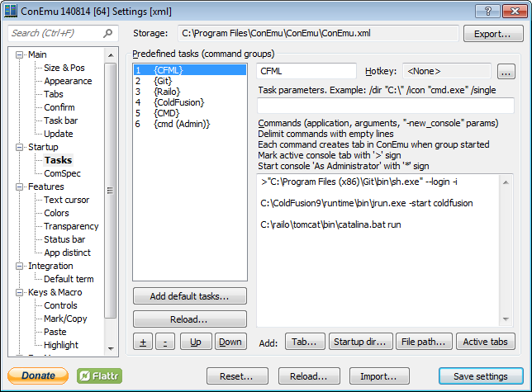Select the {CFML} task in list
The image size is (532, 392).
(x=190, y=70)
